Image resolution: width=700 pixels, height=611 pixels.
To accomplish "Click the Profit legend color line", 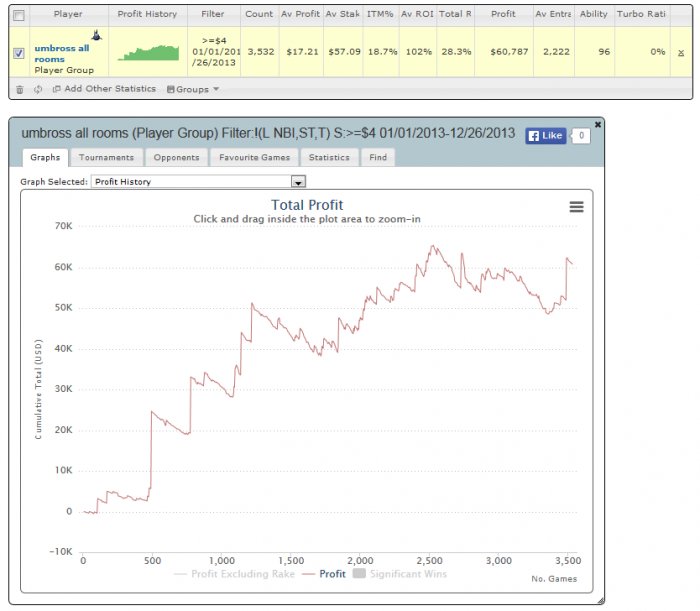I will pyautogui.click(x=308, y=574).
